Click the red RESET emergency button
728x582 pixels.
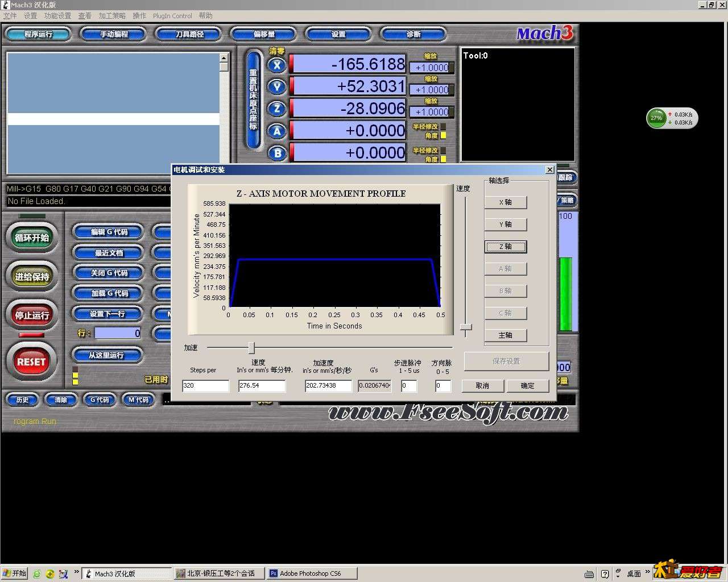click(31, 361)
